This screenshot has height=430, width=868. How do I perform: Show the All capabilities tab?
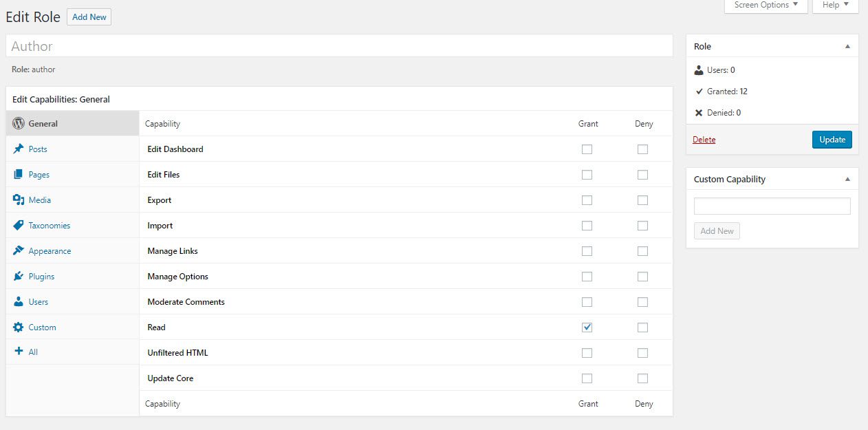33,352
